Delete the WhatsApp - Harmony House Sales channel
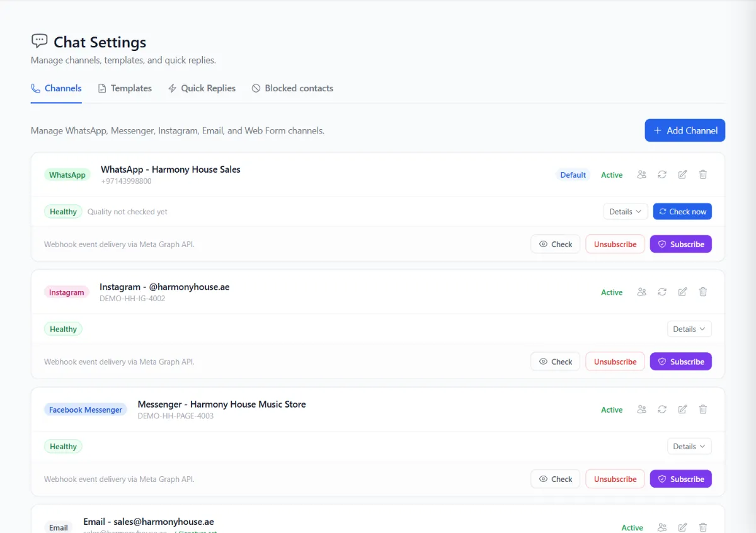The width and height of the screenshot is (756, 533). point(703,175)
